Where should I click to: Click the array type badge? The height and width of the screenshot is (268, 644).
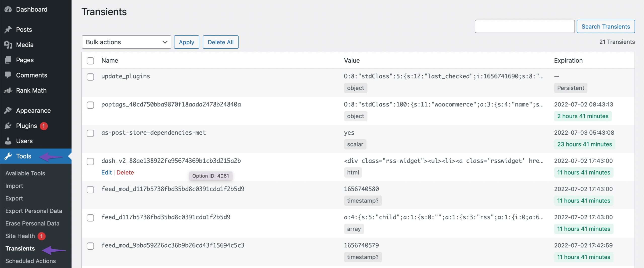point(354,229)
